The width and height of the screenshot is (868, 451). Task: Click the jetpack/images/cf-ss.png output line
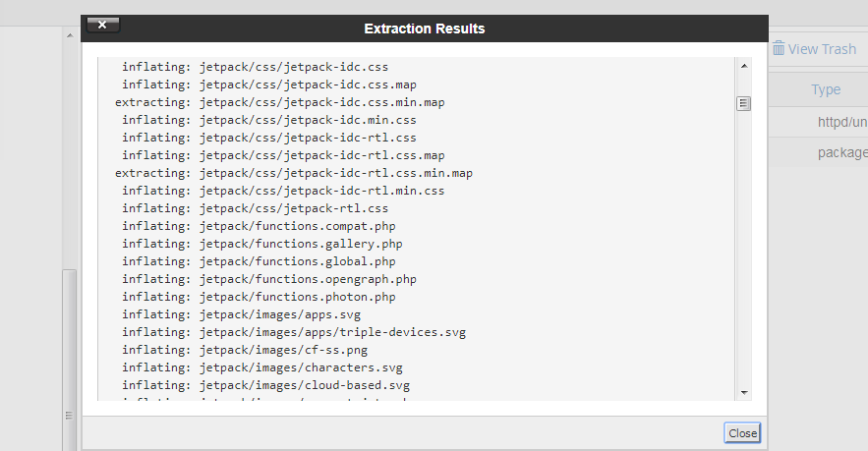tap(283, 350)
